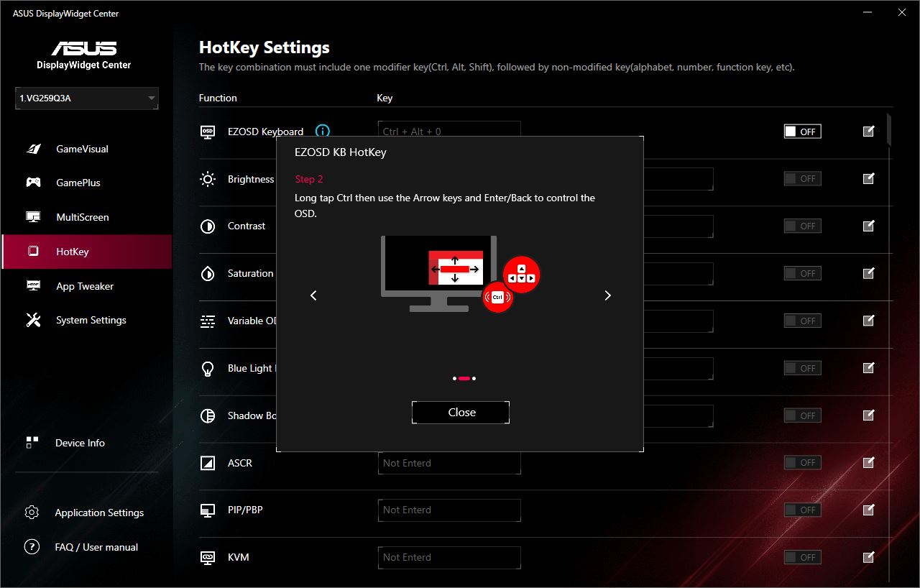The image size is (920, 588).
Task: Click the "KVM" function label
Action: pyautogui.click(x=239, y=557)
